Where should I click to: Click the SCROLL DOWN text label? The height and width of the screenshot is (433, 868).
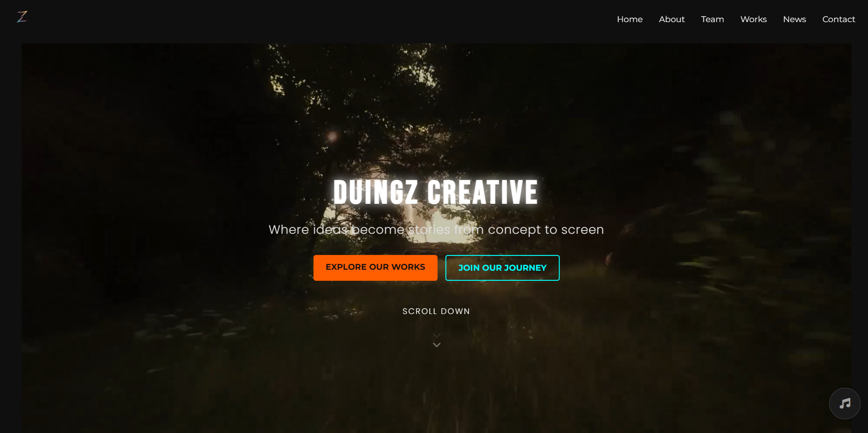(436, 311)
